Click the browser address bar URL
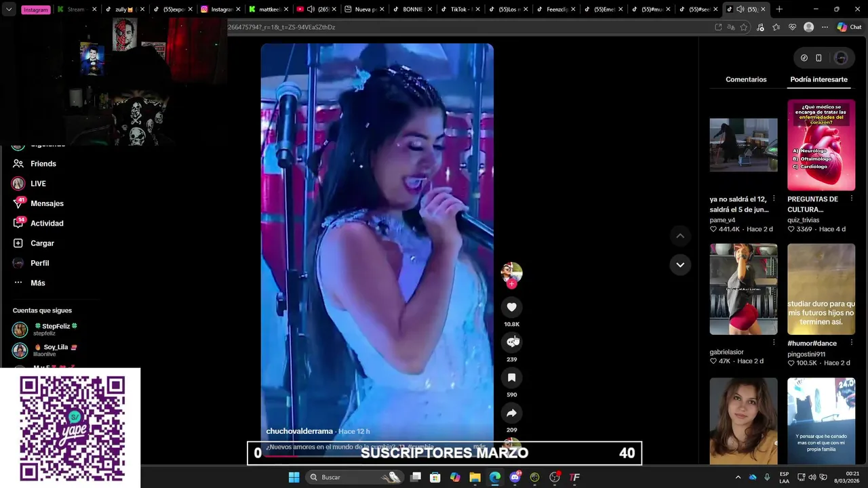The image size is (868, 488). click(281, 27)
